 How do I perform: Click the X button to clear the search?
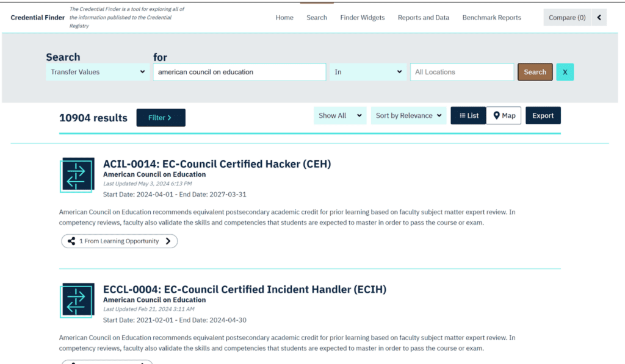(565, 71)
